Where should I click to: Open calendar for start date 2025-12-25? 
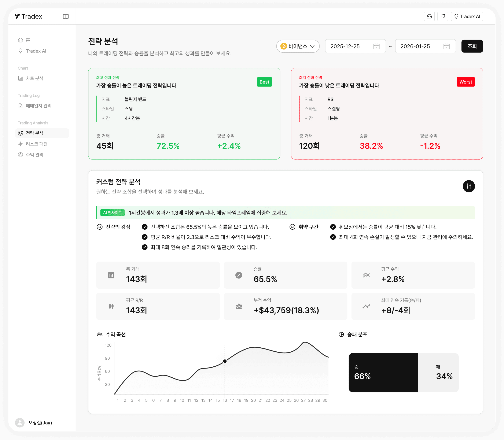click(x=376, y=46)
